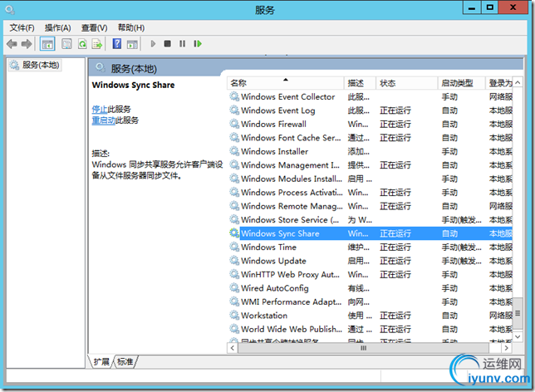Select the World Wide Web Publish... service
Image resolution: width=535 pixels, height=392 pixels.
click(292, 329)
